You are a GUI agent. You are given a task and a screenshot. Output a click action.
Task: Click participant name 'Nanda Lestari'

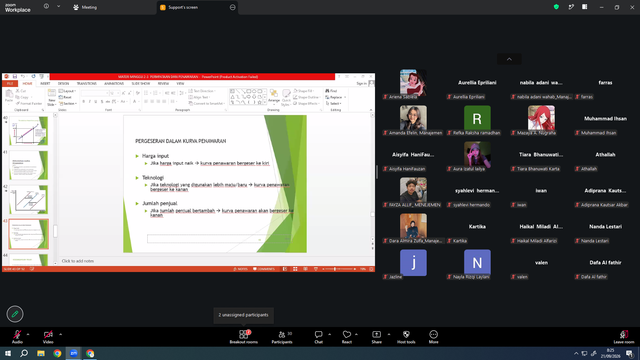tap(605, 227)
